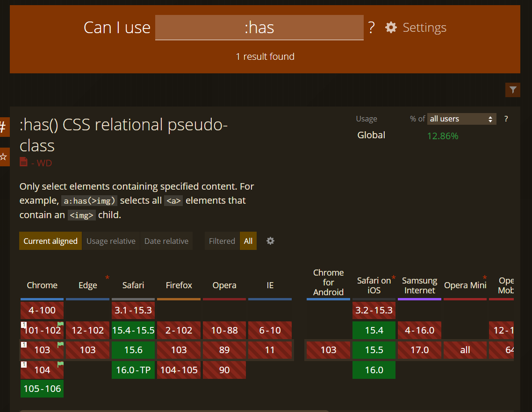Click the IE column header

(270, 285)
